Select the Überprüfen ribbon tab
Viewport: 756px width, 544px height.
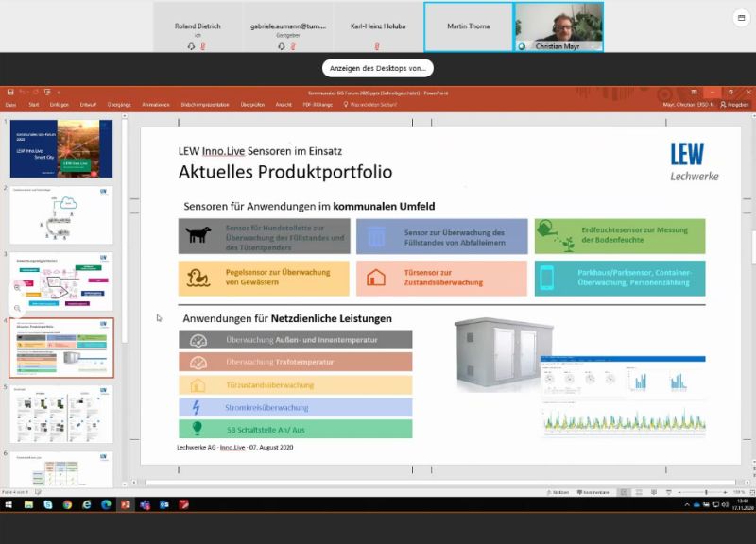pyautogui.click(x=252, y=105)
